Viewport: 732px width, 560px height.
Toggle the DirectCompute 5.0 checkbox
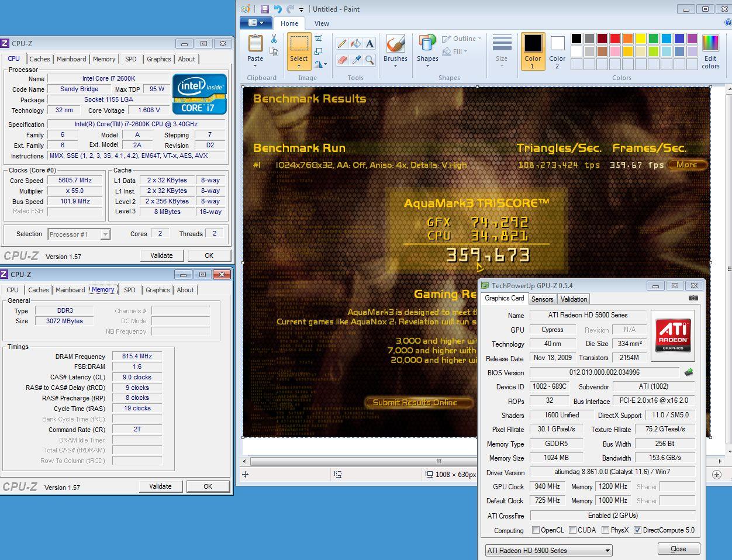[637, 530]
